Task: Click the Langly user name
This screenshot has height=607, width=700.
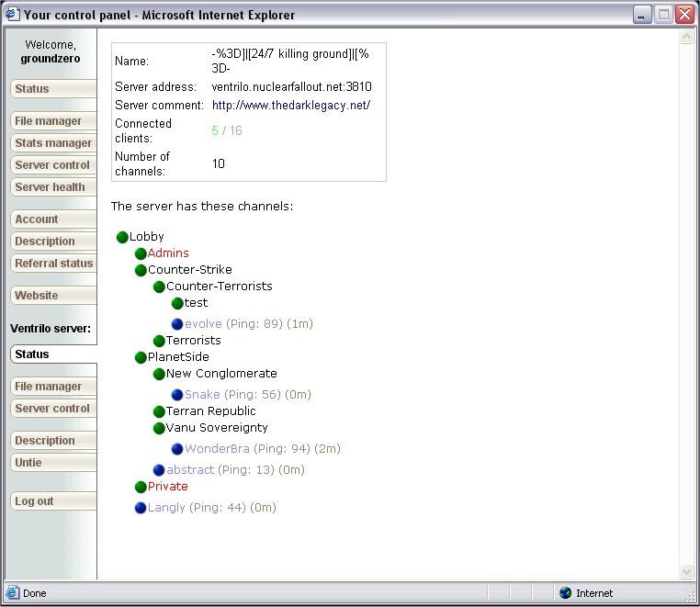Action: pyautogui.click(x=166, y=508)
